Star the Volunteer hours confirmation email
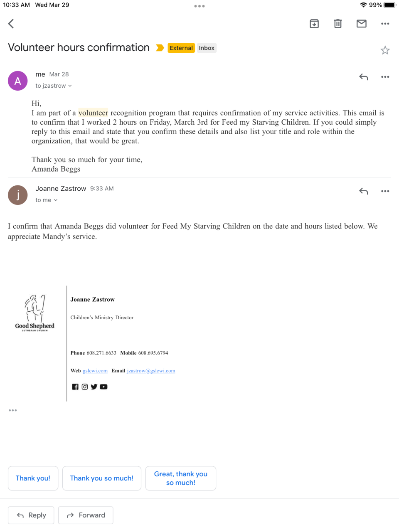Image resolution: width=399 pixels, height=532 pixels. coord(385,50)
